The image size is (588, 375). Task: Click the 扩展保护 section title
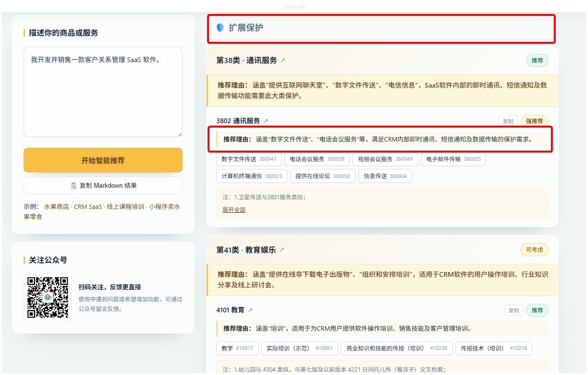[246, 28]
